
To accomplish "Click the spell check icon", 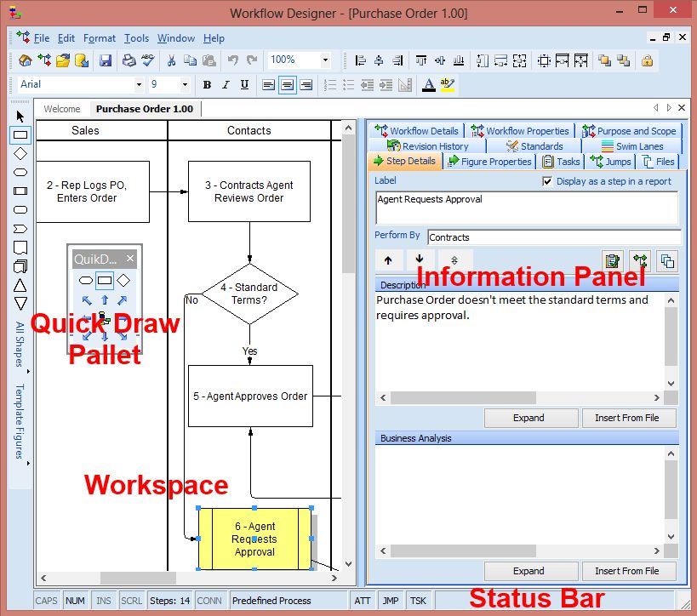I will pos(147,60).
